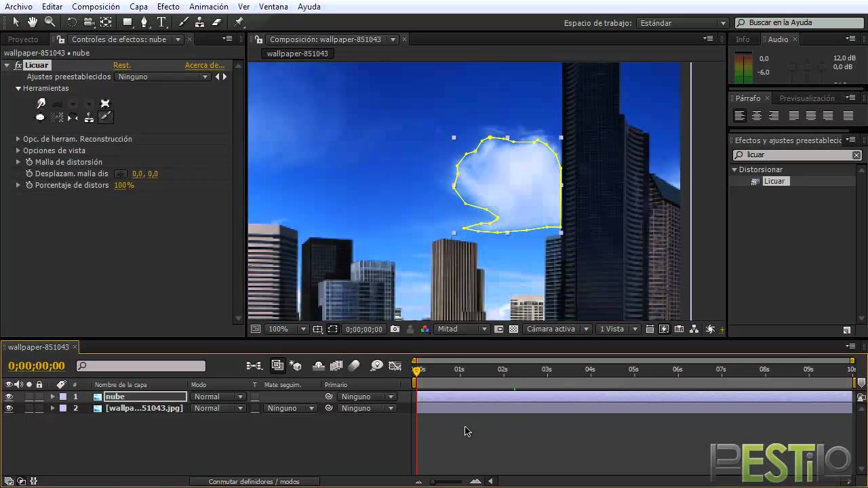Viewport: 868px width, 488px height.
Task: Click Rest. to reset Licuar effect
Action: 121,65
